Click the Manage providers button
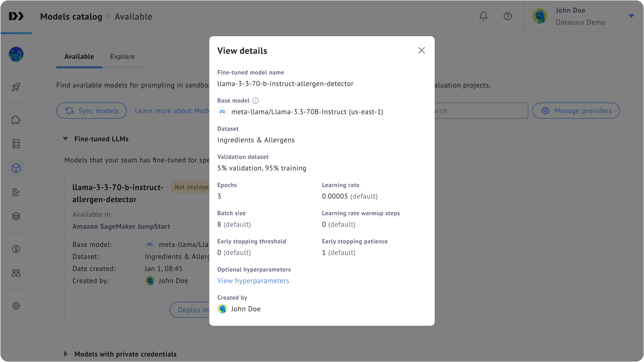Image resolution: width=644 pixels, height=362 pixels. tap(576, 111)
